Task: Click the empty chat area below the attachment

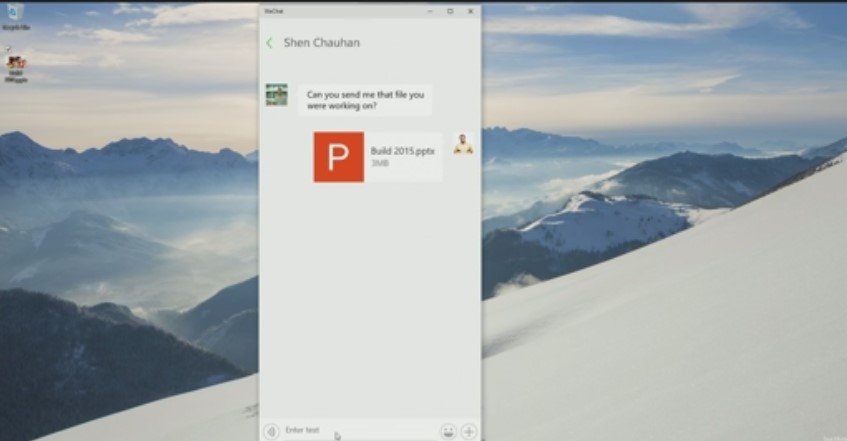Action: pos(370,300)
